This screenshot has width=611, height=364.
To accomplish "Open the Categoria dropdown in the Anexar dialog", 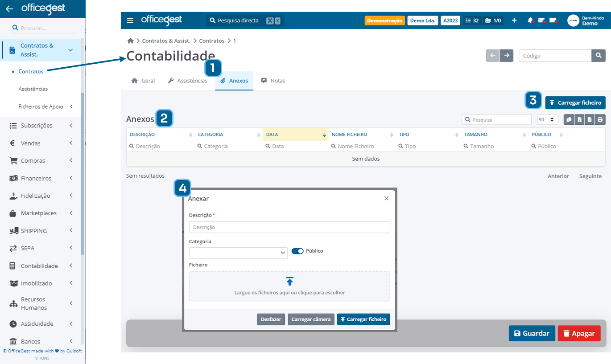I will [238, 253].
